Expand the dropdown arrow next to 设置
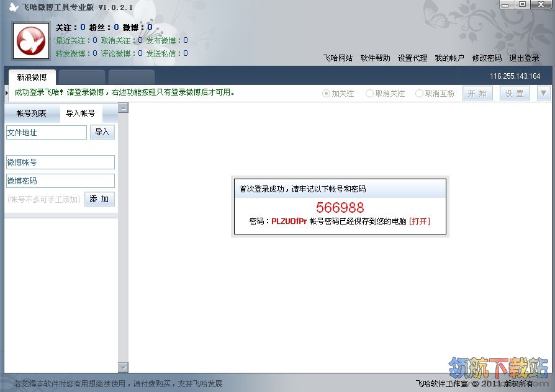555x392 pixels. pyautogui.click(x=543, y=94)
